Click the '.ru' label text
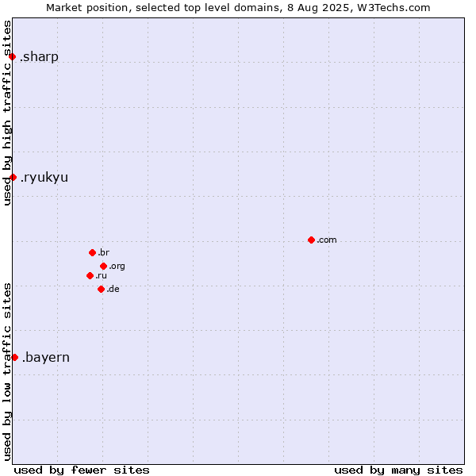476x476 pixels. (x=101, y=275)
